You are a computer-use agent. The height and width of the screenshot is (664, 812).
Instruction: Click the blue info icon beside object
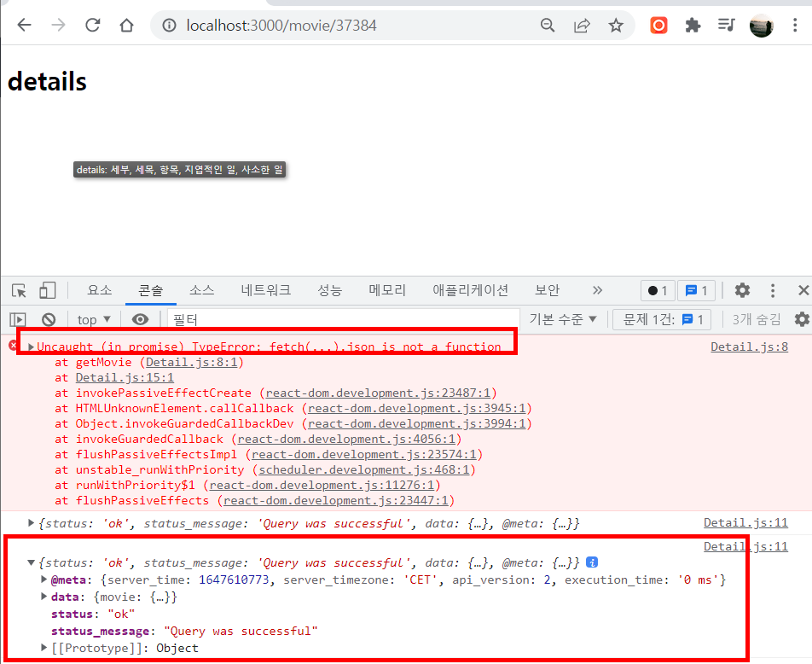[592, 562]
